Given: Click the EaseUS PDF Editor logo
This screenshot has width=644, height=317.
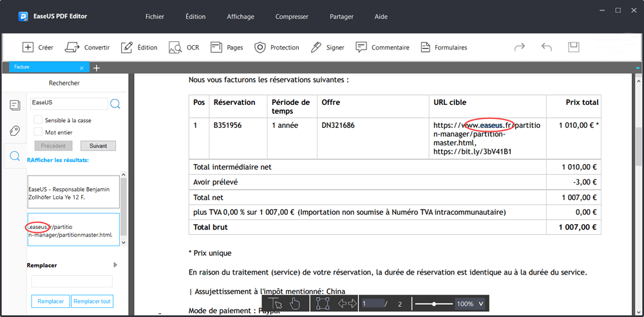Looking at the screenshot, I should 23,17.
